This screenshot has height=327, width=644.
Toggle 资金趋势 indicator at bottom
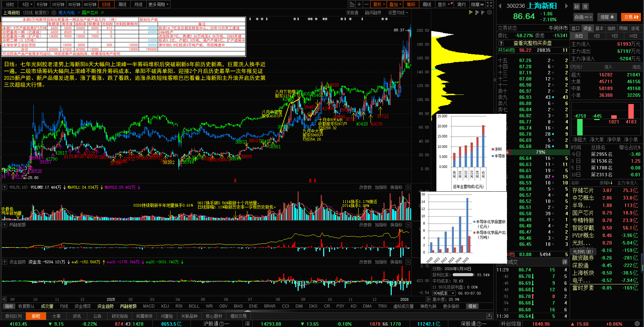(105, 306)
